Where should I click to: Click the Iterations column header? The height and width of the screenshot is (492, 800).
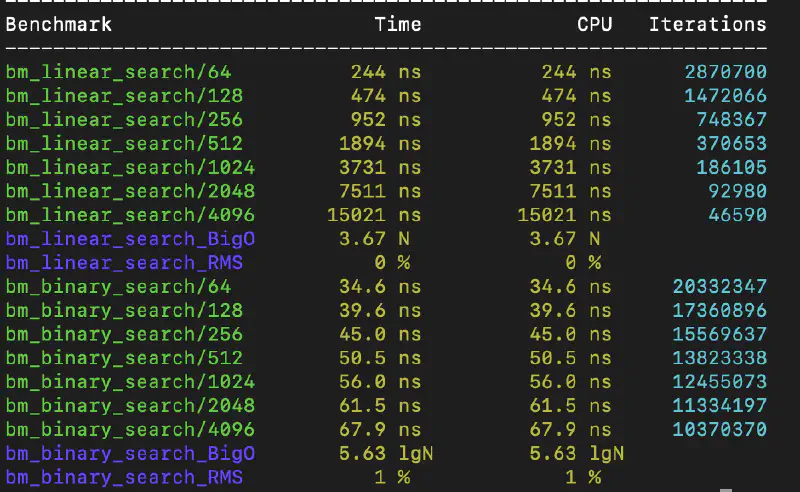[x=707, y=24]
